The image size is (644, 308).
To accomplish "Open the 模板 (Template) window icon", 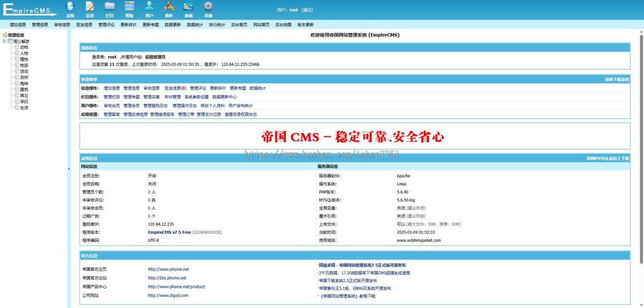I will (129, 6).
